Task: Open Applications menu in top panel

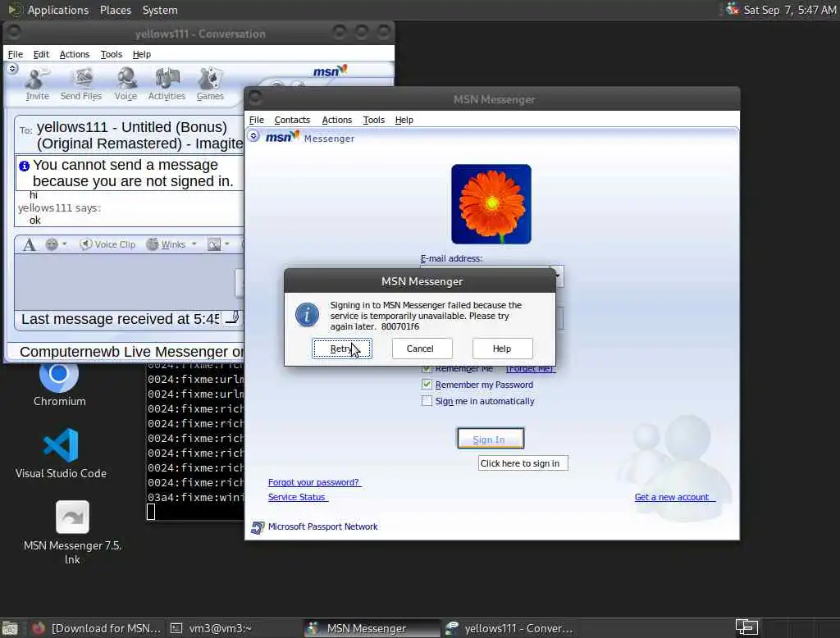Action: pos(58,10)
